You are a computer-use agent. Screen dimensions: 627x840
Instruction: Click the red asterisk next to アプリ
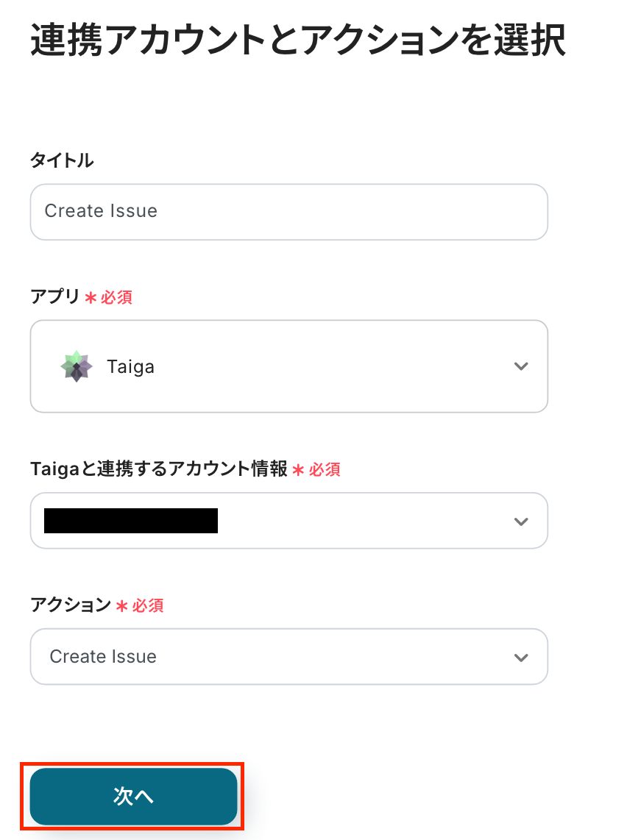point(91,298)
